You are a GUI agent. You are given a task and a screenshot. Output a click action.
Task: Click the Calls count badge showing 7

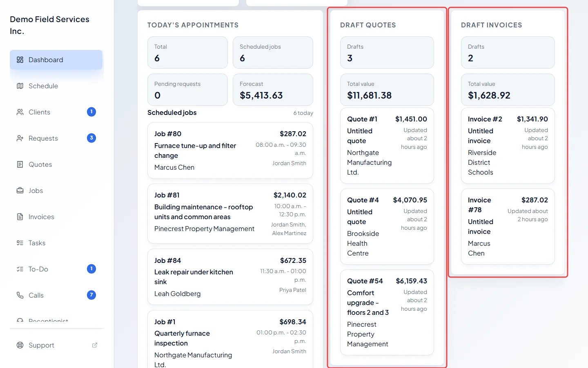[91, 295]
